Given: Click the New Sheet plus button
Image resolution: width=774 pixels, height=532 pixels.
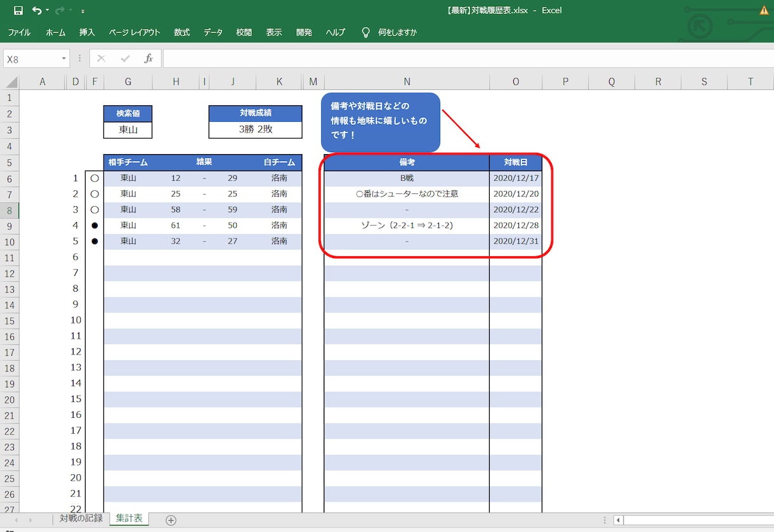Looking at the screenshot, I should (x=171, y=520).
